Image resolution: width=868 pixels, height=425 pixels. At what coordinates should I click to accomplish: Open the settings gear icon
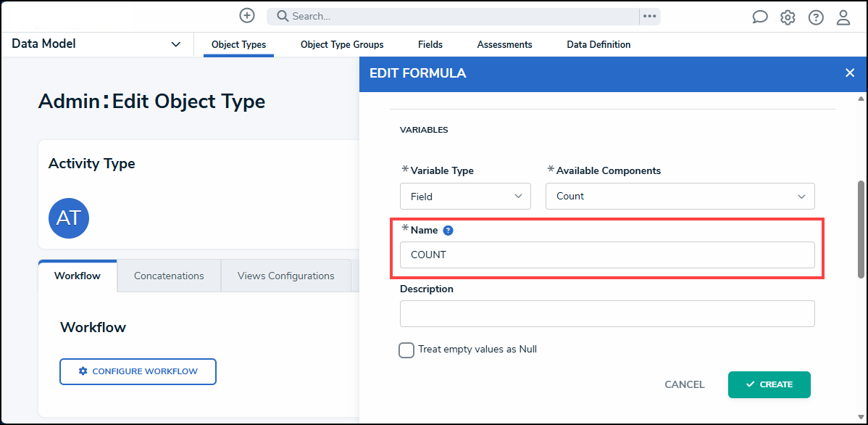point(788,17)
